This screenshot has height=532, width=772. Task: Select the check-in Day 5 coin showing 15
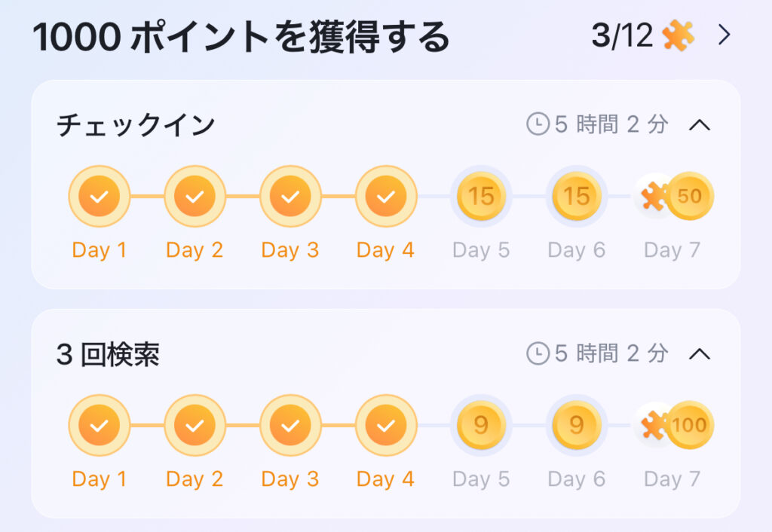(481, 196)
